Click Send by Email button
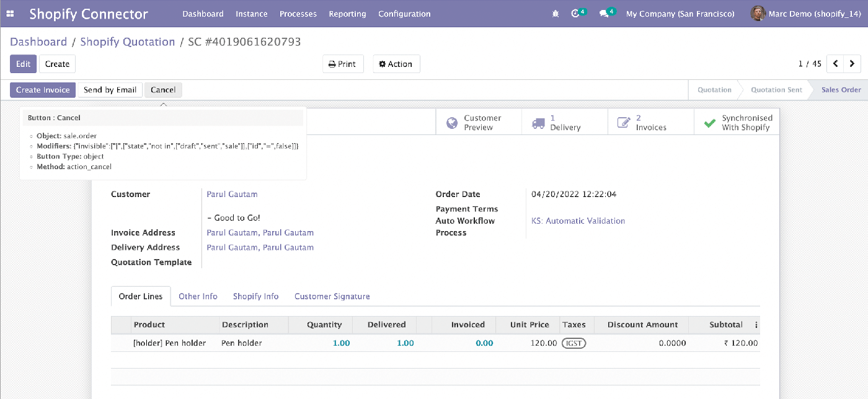Image resolution: width=868 pixels, height=399 pixels. point(110,90)
